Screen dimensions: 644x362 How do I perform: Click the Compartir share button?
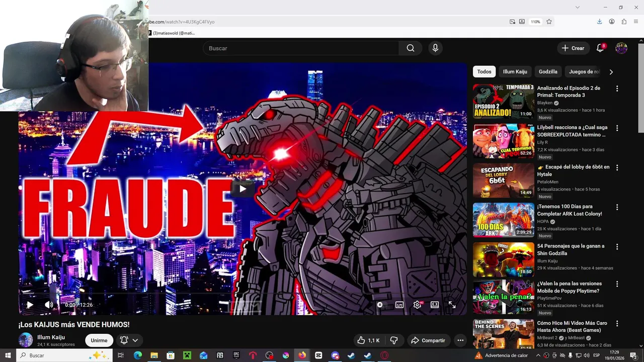click(428, 340)
